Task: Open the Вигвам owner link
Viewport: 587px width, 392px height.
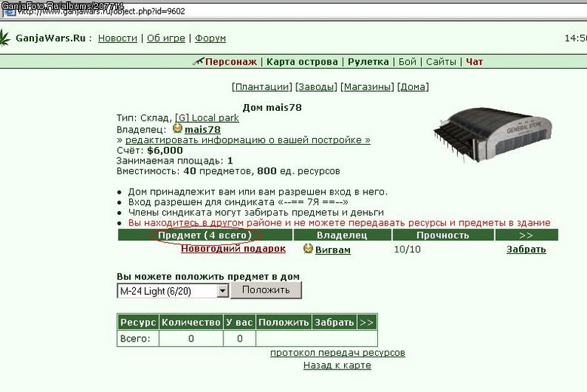Action: [x=333, y=250]
